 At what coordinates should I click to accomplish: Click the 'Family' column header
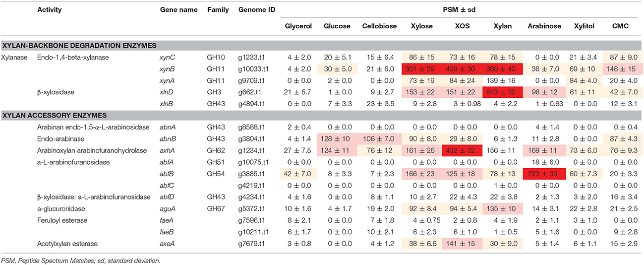point(217,10)
